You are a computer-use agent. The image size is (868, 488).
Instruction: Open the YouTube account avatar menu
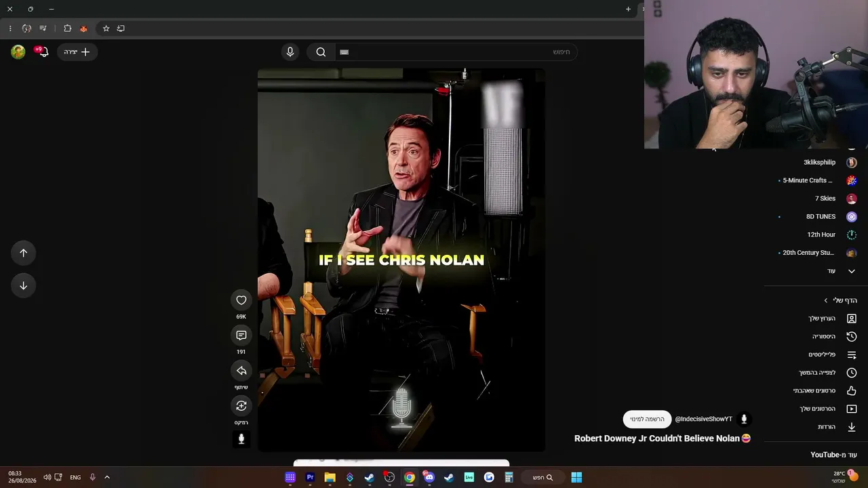coord(18,52)
